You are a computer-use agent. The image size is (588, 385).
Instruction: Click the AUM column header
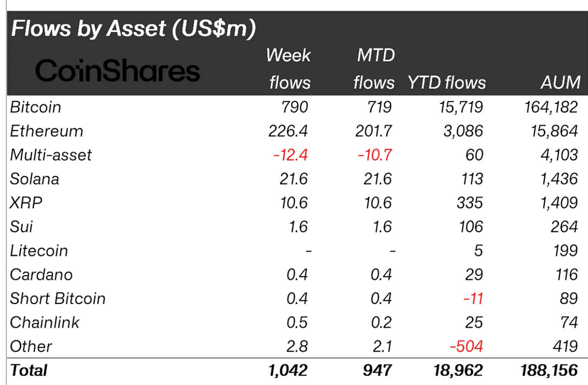(x=560, y=82)
